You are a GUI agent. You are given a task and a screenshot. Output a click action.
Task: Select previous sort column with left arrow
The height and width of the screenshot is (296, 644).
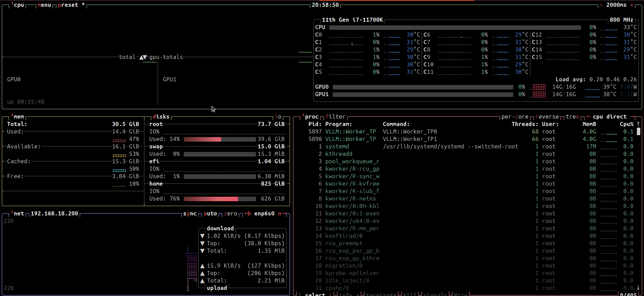coord(588,117)
